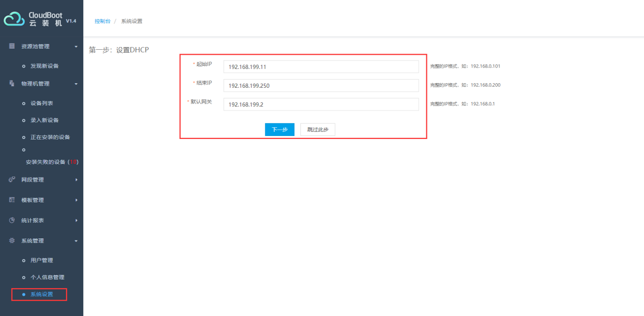Open 个人信息管理 in the sidebar

click(47, 277)
